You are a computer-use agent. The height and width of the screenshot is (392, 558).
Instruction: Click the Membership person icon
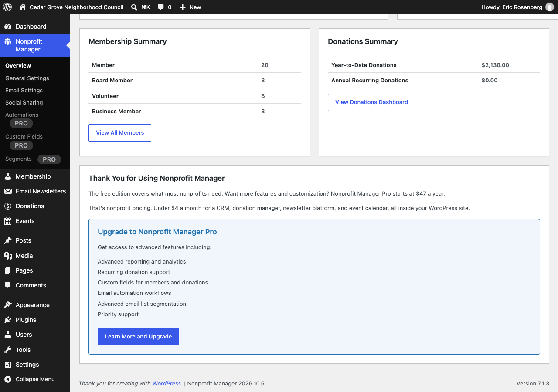8,176
